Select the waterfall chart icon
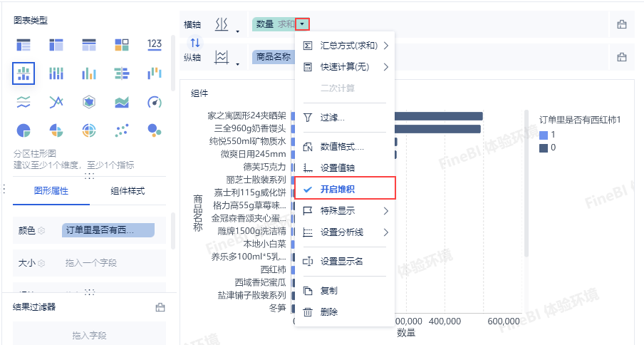Screen dimensions: 644x345 click(x=155, y=73)
